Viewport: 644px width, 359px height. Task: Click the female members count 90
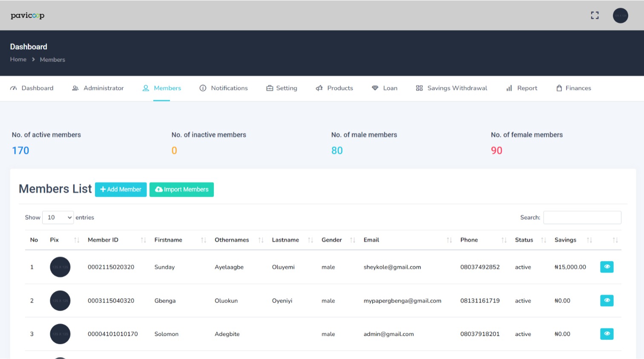(x=497, y=150)
